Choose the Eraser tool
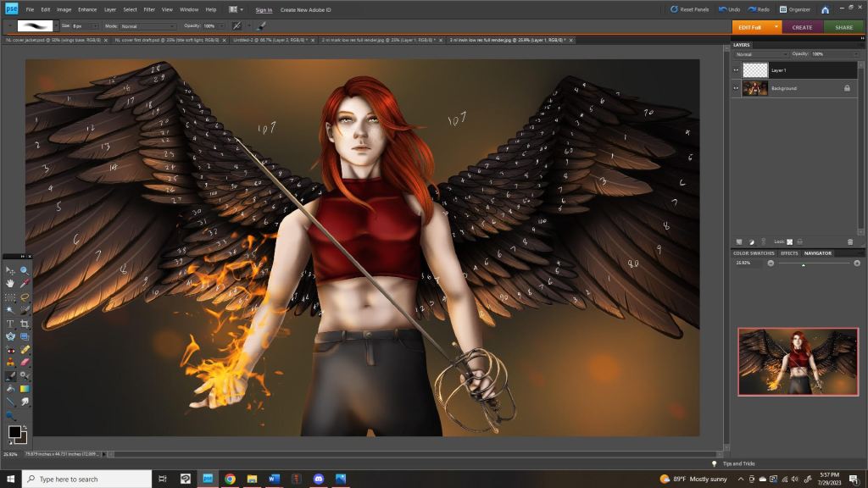868x488 pixels. pos(25,363)
